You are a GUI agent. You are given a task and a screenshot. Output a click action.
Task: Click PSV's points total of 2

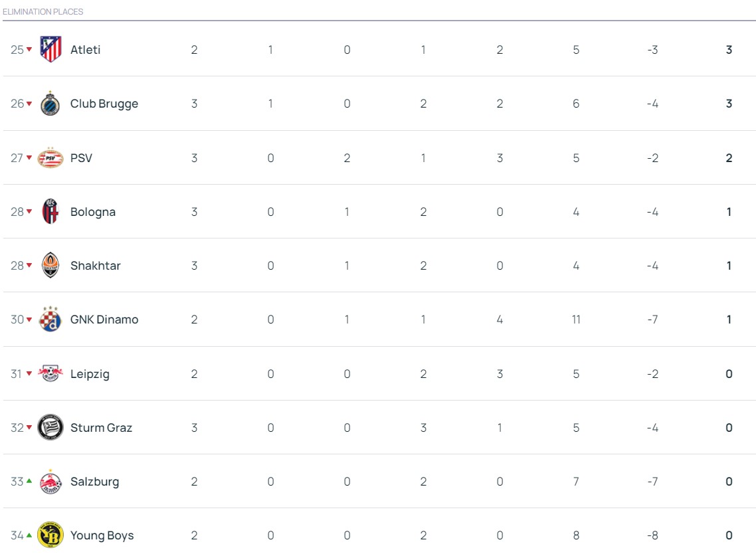click(729, 158)
